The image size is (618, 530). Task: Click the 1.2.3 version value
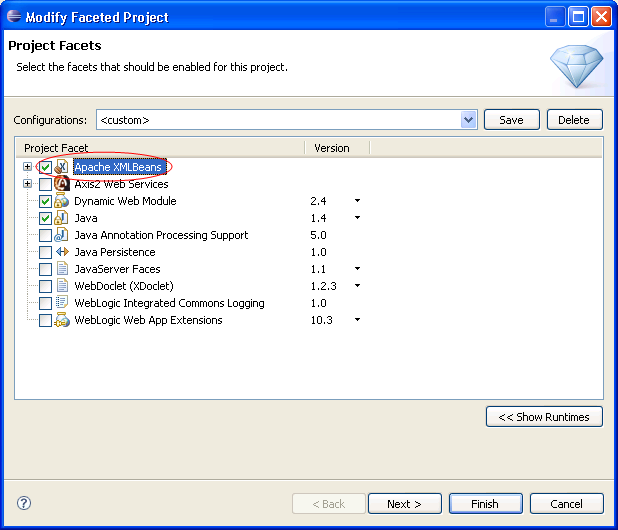tap(324, 286)
